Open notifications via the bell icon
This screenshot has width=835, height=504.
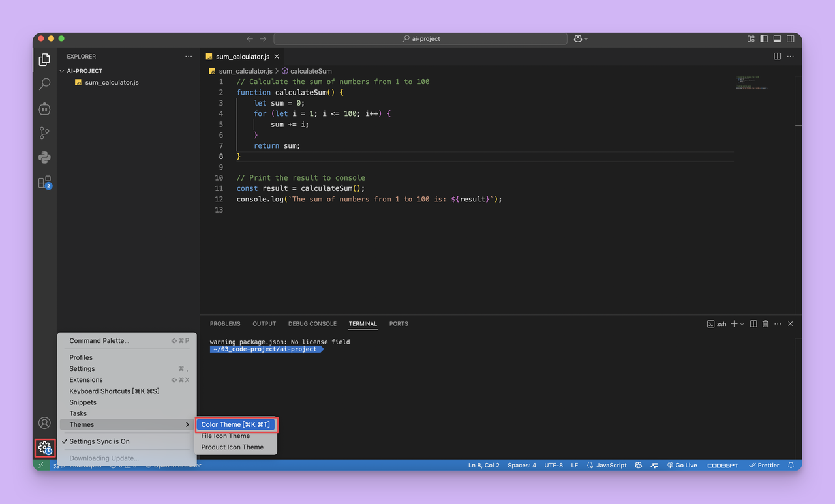coord(790,465)
